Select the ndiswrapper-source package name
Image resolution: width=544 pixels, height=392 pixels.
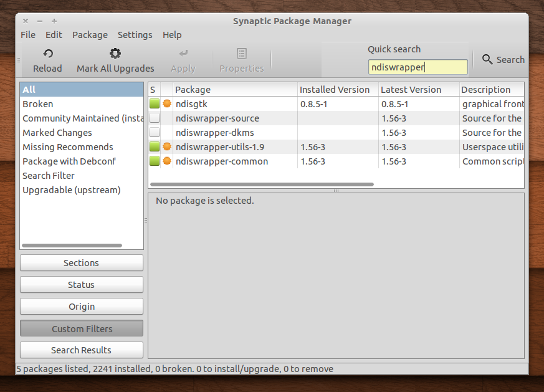click(x=217, y=118)
